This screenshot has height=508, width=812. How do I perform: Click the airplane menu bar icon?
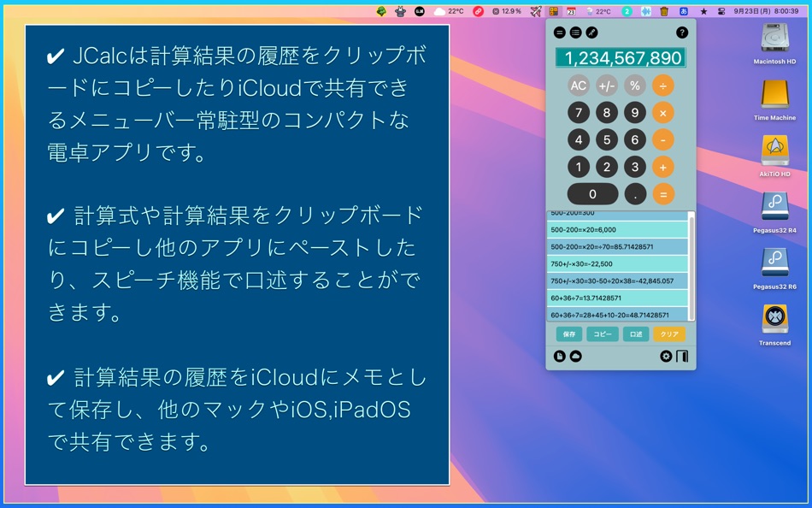[x=536, y=11]
